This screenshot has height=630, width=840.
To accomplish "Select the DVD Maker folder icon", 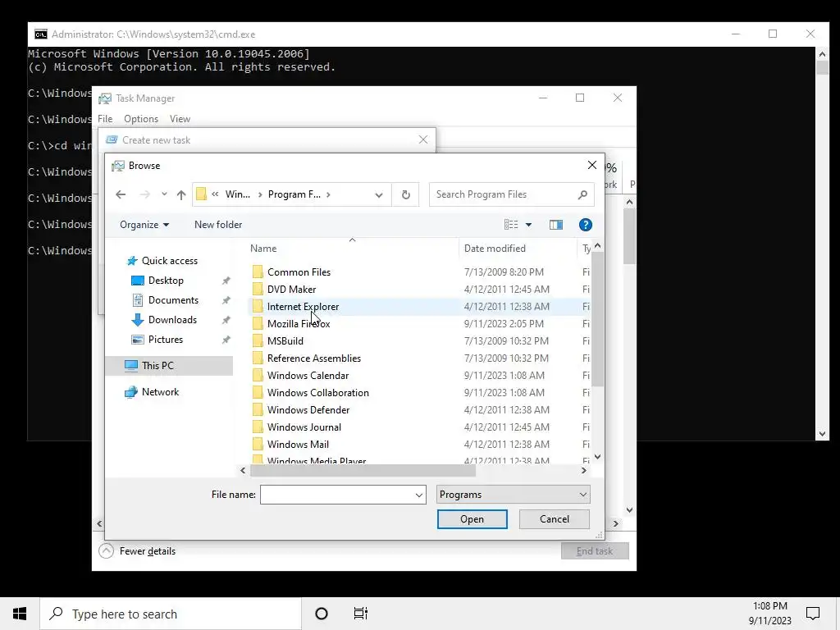I will [x=258, y=290].
